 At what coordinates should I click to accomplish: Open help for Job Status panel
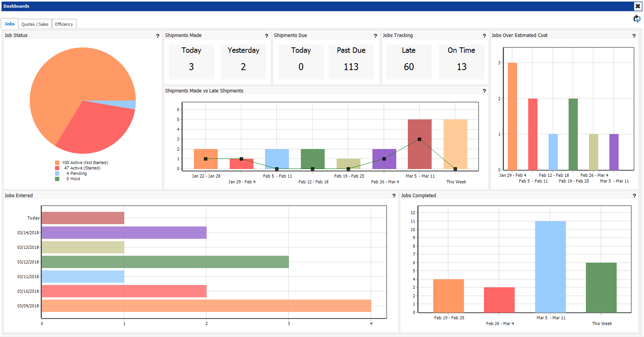[157, 36]
